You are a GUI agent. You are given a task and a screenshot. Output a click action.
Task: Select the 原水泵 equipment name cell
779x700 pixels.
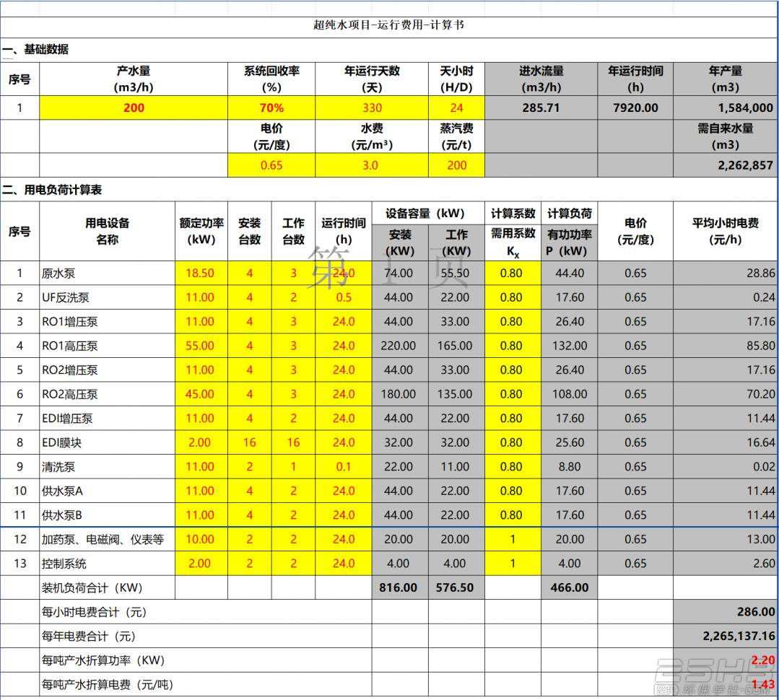[108, 273]
